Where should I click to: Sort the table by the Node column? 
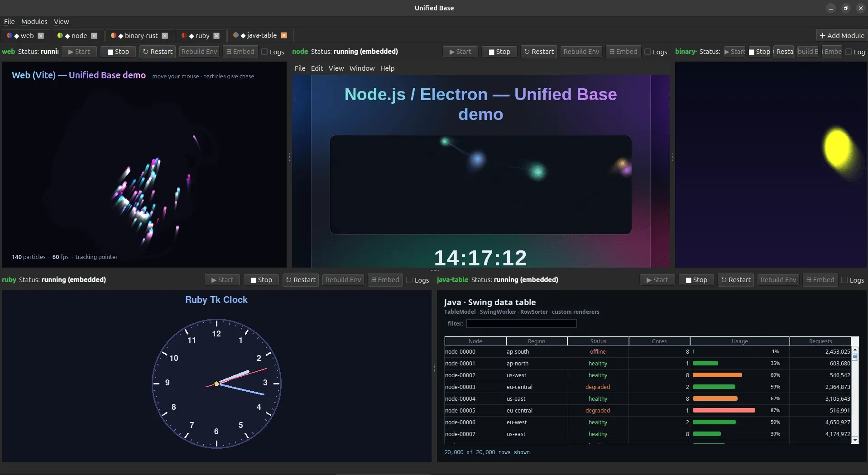475,341
